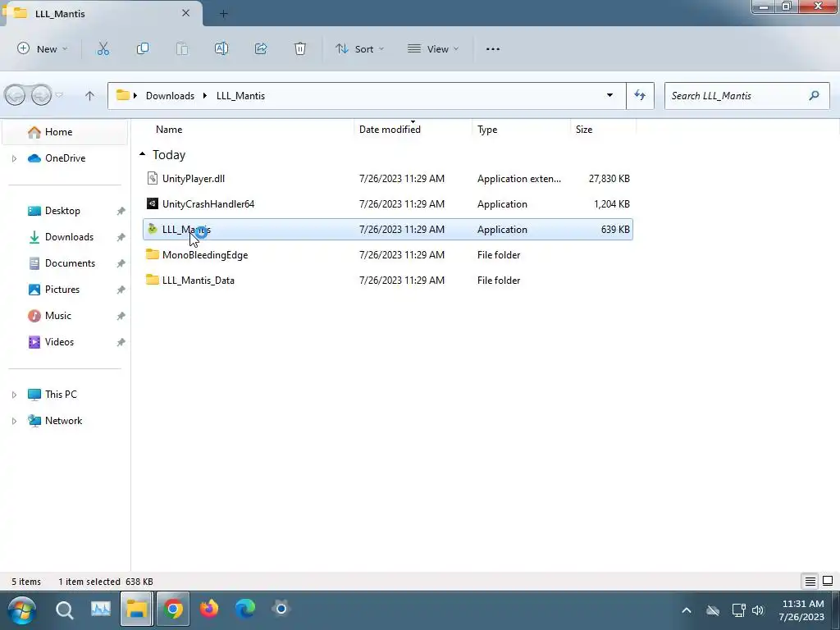Click the search magnifier icon in the search box
The height and width of the screenshot is (630, 840).
815,95
